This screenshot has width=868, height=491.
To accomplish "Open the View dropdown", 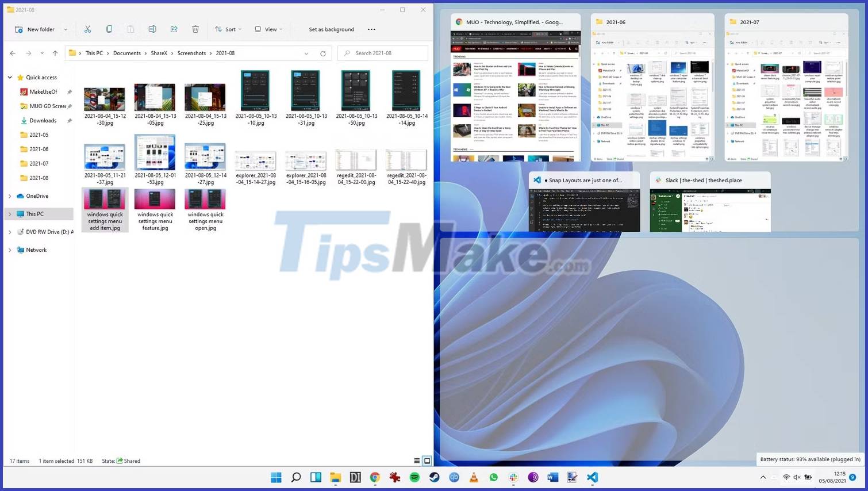I will coord(268,29).
